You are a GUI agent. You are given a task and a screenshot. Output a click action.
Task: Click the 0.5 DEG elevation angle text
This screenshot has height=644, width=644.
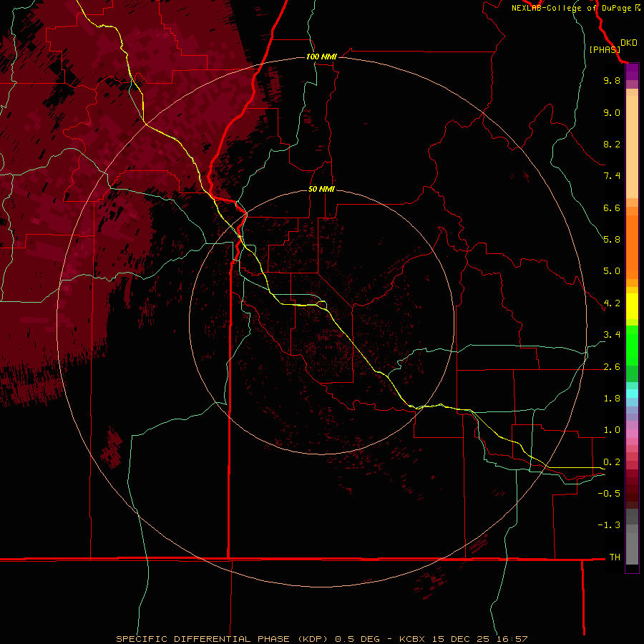point(357,639)
